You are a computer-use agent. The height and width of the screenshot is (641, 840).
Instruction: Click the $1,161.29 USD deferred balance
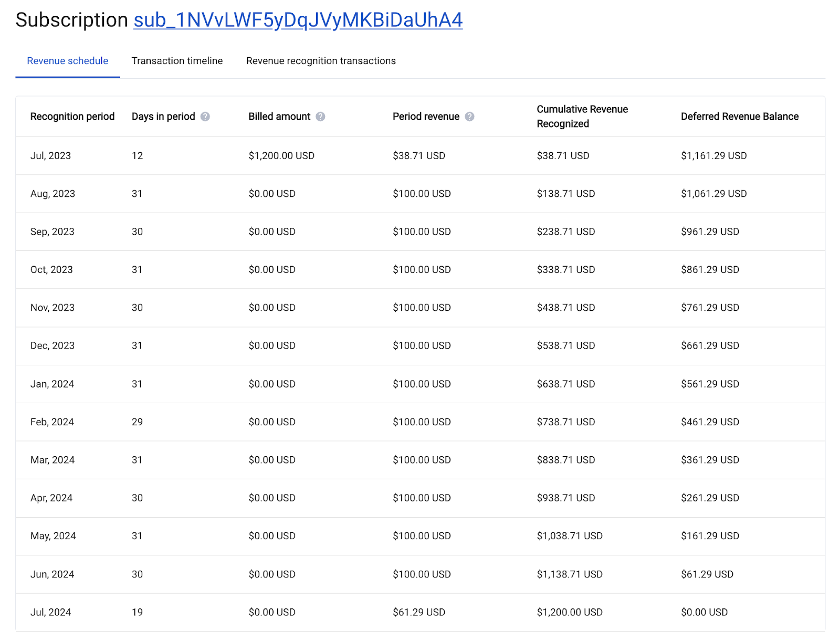[x=713, y=156]
